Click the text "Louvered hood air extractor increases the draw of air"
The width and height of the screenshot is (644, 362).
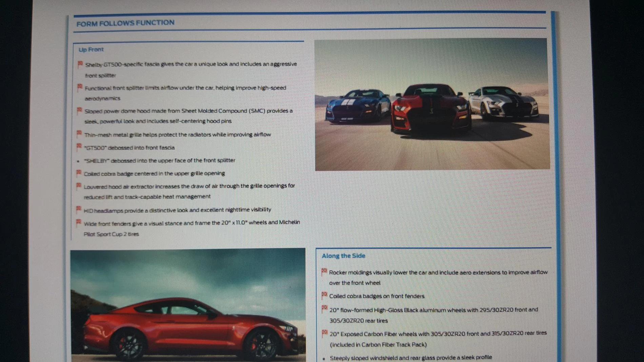pos(151,186)
